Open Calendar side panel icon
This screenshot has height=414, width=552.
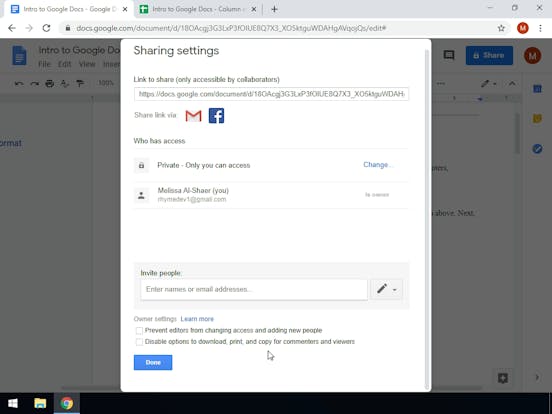tap(537, 89)
